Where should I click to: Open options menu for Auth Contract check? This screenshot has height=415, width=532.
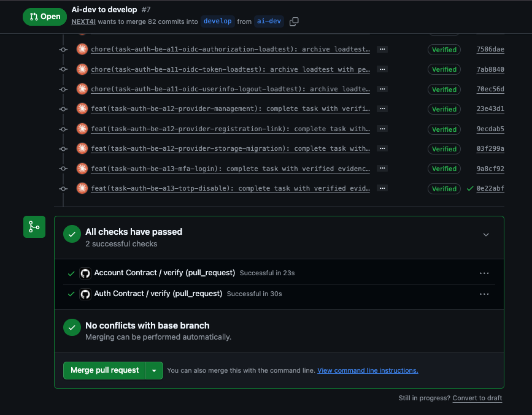pyautogui.click(x=484, y=294)
